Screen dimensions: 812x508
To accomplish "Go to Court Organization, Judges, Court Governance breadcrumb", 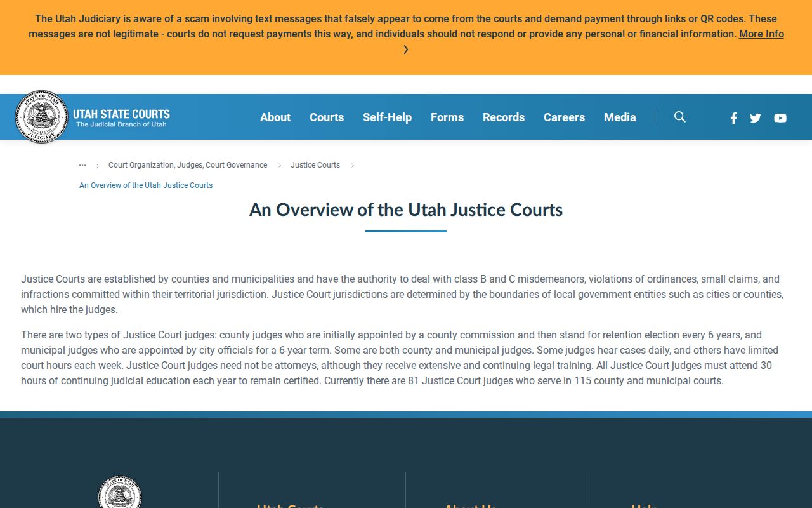I will click(x=188, y=165).
